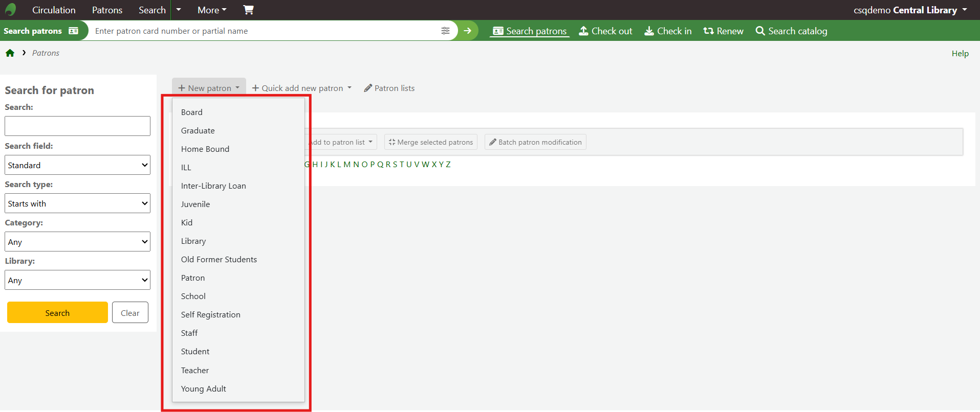Browse patrons by letter M
Image resolution: width=980 pixels, height=412 pixels.
pyautogui.click(x=347, y=164)
